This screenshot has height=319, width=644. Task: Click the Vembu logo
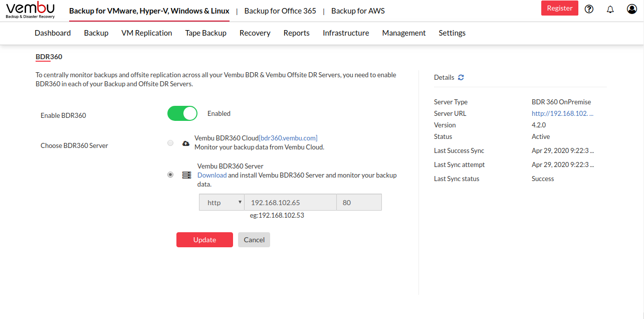coord(30,10)
